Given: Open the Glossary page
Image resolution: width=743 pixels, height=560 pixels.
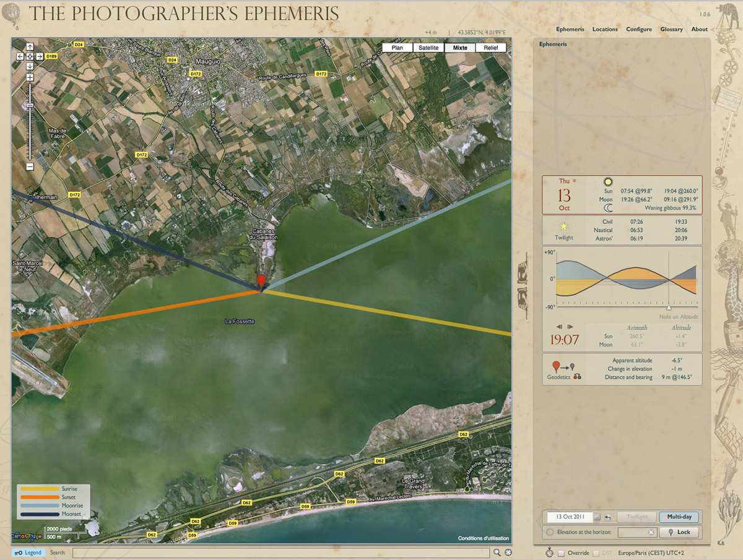Looking at the screenshot, I should point(671,29).
